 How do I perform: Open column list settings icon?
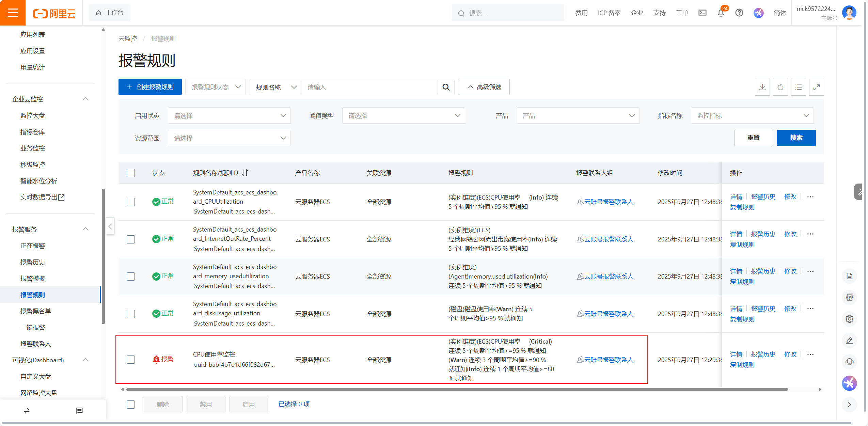(x=798, y=87)
